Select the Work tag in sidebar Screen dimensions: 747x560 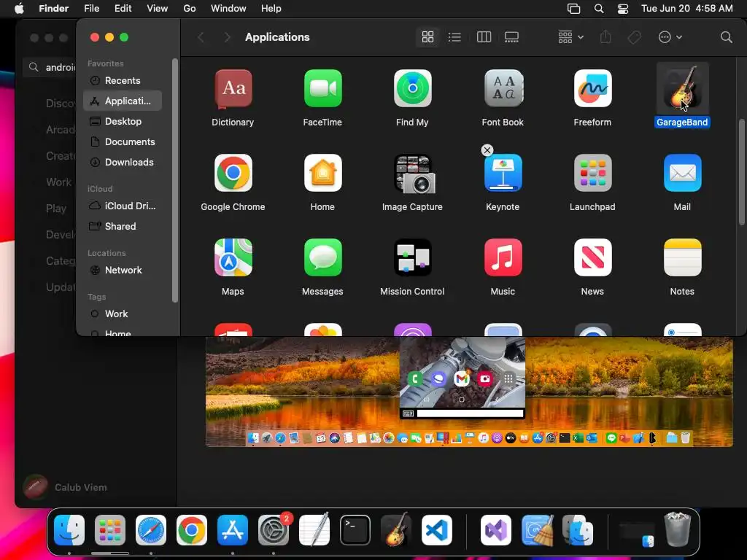pyautogui.click(x=123, y=314)
